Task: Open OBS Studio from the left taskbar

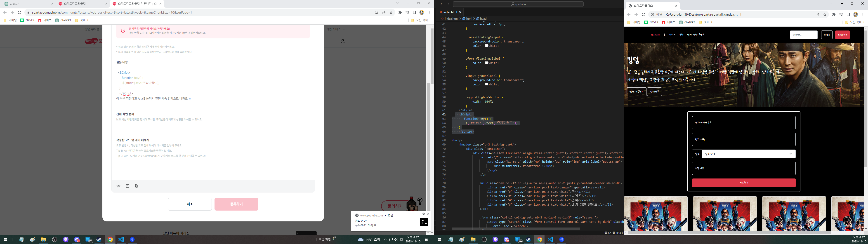Action: (x=54, y=240)
